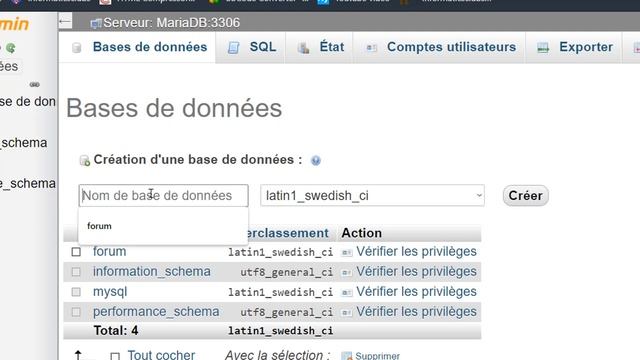Sort by the Interclassement column header
This screenshot has height=360, width=640.
(x=288, y=233)
